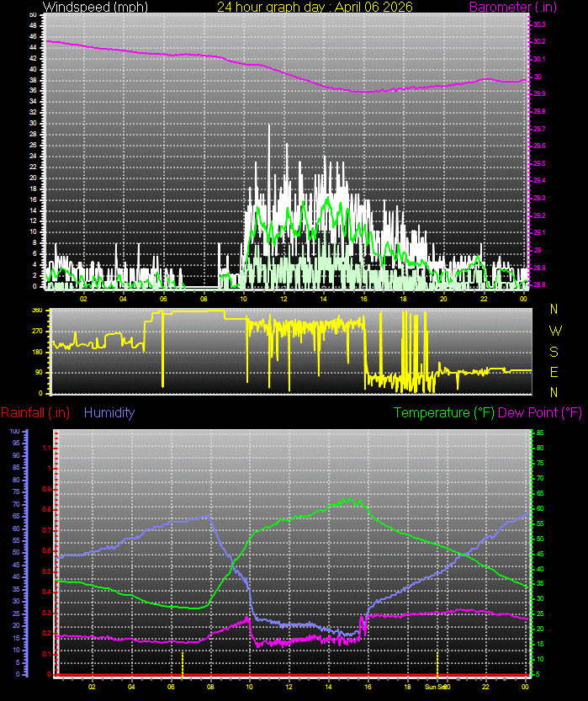Click the "Sun Se" sunset marker label

[x=434, y=687]
